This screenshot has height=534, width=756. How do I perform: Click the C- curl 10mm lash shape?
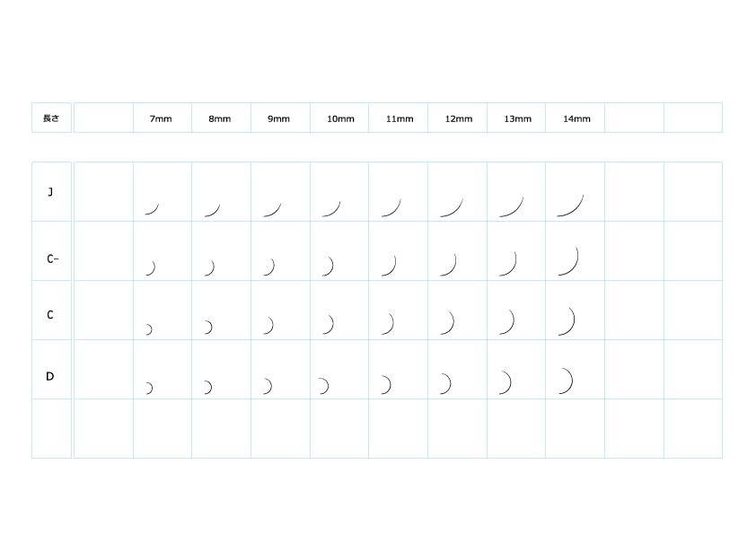[x=328, y=266]
